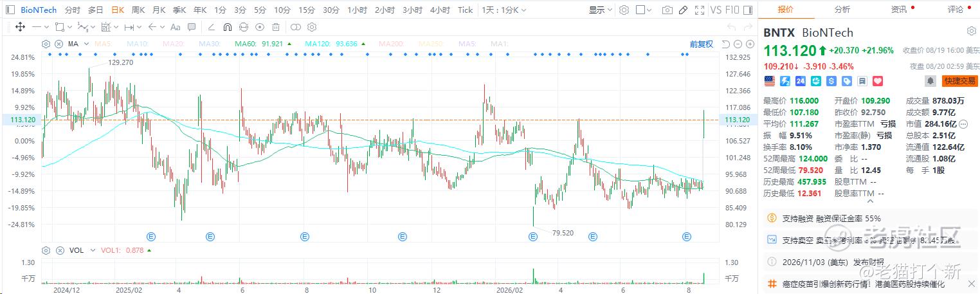Select the Tick interval
Image resolution: width=980 pixels, height=294 pixels.
point(465,10)
